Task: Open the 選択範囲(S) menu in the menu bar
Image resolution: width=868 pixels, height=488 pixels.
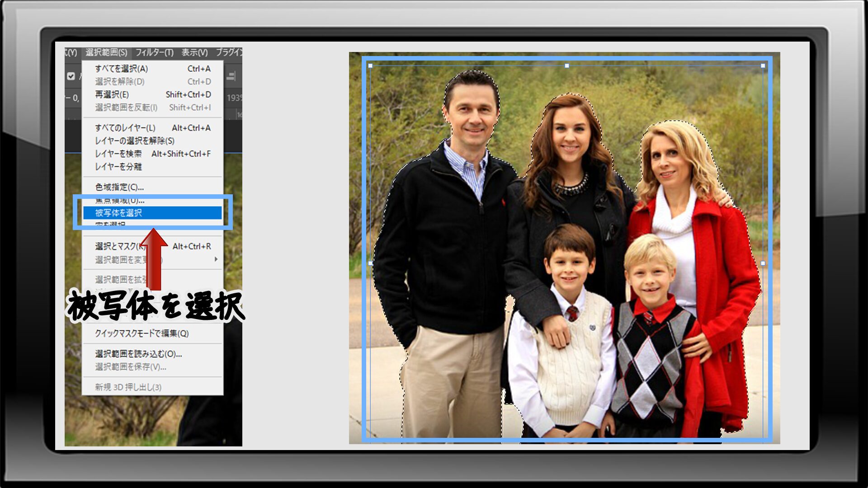Action: click(x=106, y=52)
